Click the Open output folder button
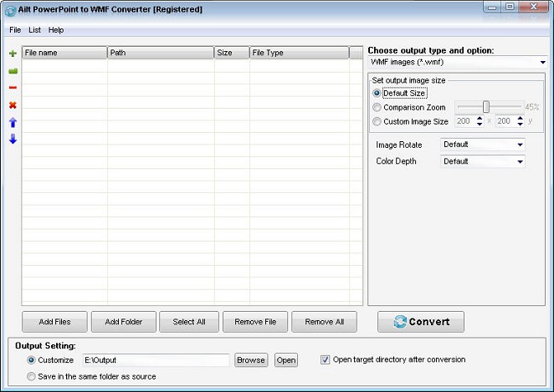The height and width of the screenshot is (392, 554). [286, 360]
